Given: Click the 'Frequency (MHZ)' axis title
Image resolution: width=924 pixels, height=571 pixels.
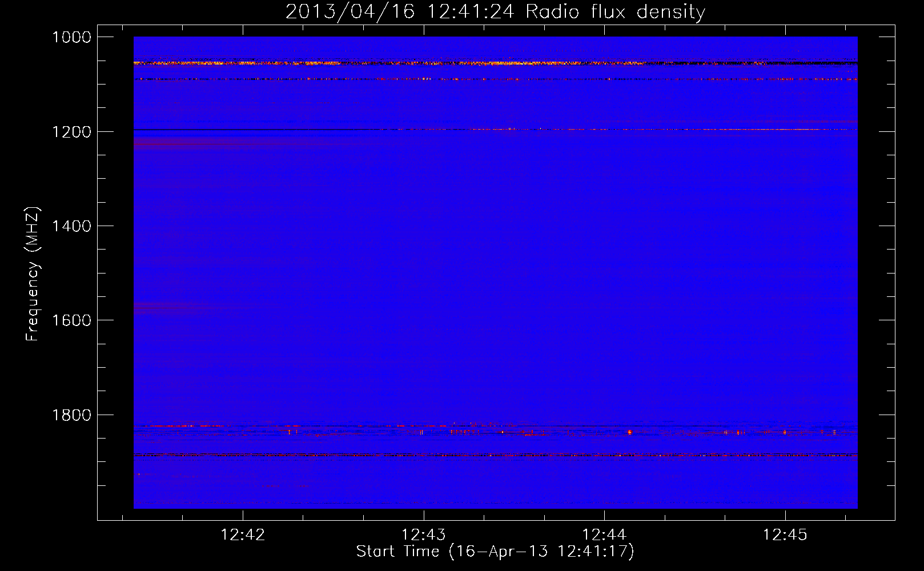Looking at the screenshot, I should click(33, 274).
